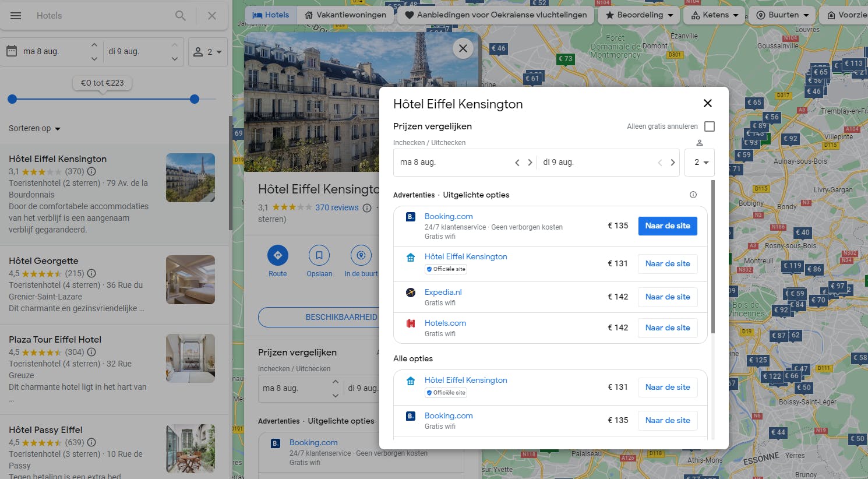The image size is (868, 479).
Task: Enable Alleen gratis annuleren checkbox
Action: point(710,126)
